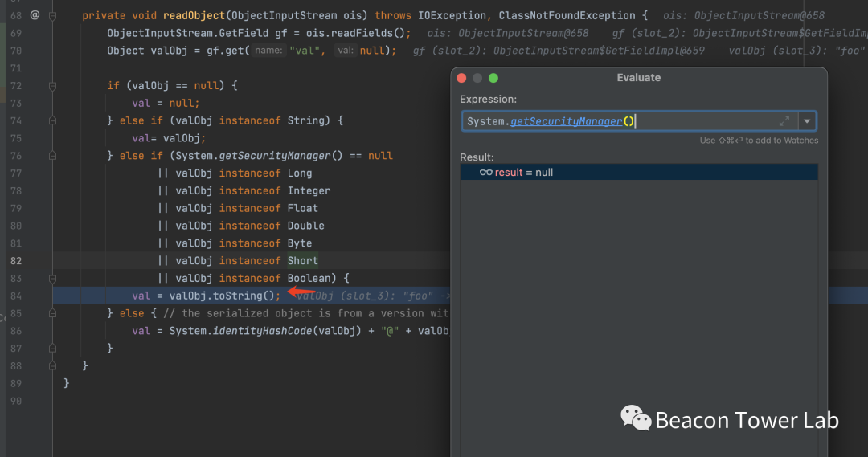Open the expression history dropdown arrow
868x457 pixels.
807,121
